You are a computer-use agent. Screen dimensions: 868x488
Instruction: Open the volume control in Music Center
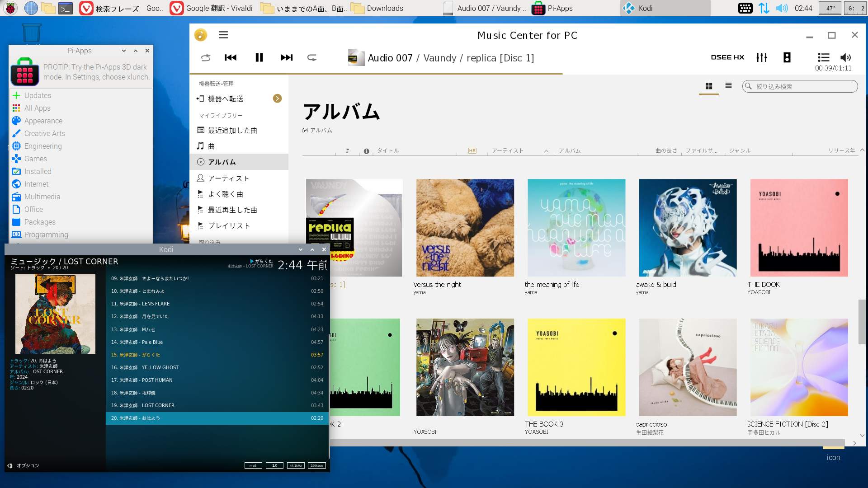845,57
